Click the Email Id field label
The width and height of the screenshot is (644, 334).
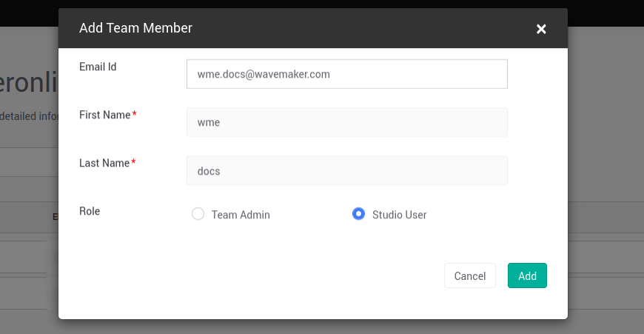tap(98, 67)
